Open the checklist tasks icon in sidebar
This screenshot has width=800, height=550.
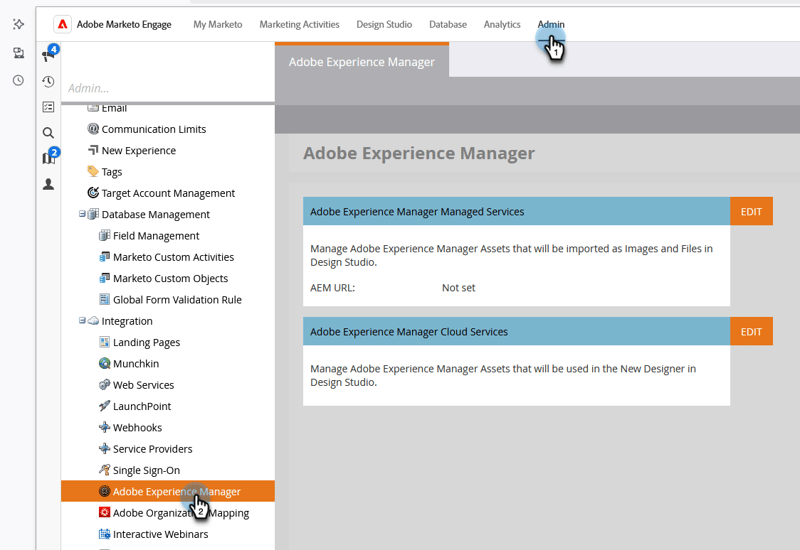pos(48,107)
